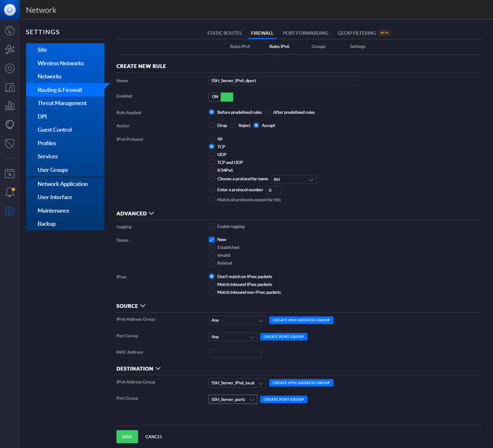Open Backup settings page
The width and height of the screenshot is (493, 448).
pos(65,224)
